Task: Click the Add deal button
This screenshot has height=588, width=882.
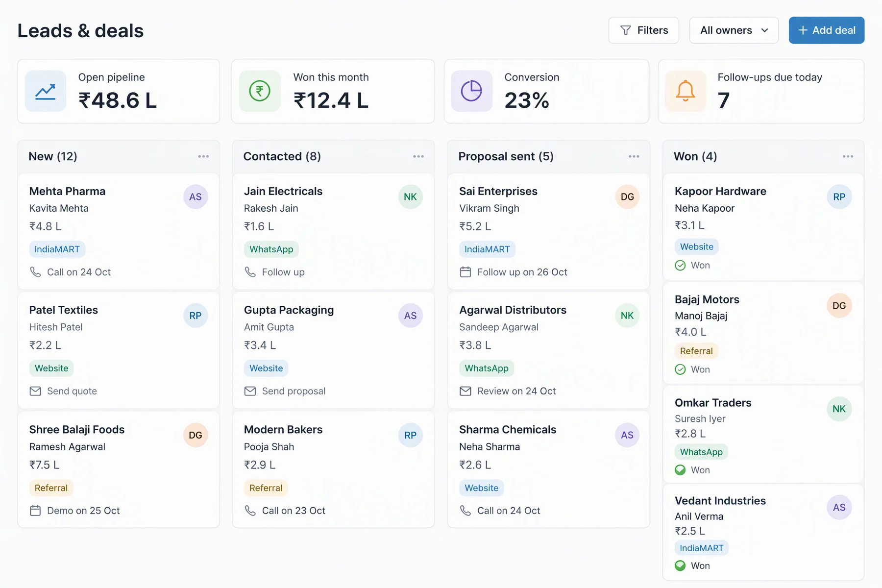Action: (x=826, y=30)
